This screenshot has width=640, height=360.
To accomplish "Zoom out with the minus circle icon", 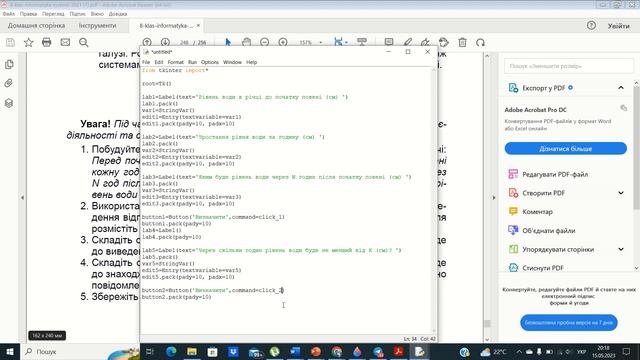I will [264, 42].
